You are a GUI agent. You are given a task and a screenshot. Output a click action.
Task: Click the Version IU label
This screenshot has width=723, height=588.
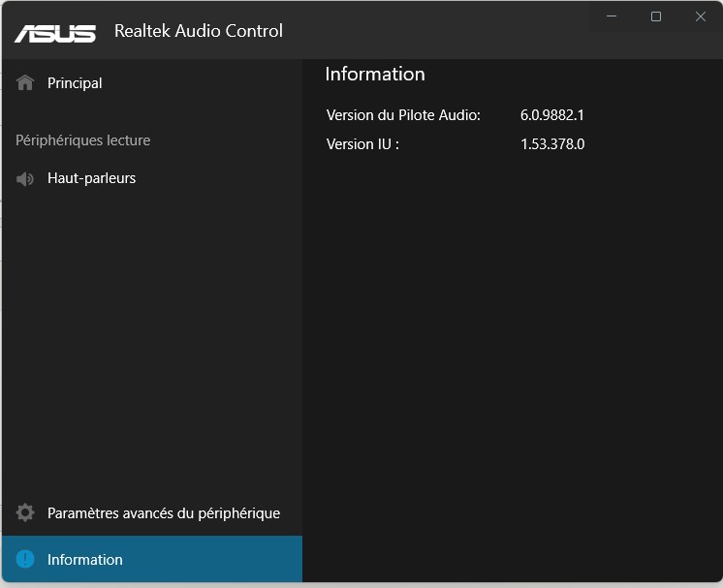[x=362, y=144]
